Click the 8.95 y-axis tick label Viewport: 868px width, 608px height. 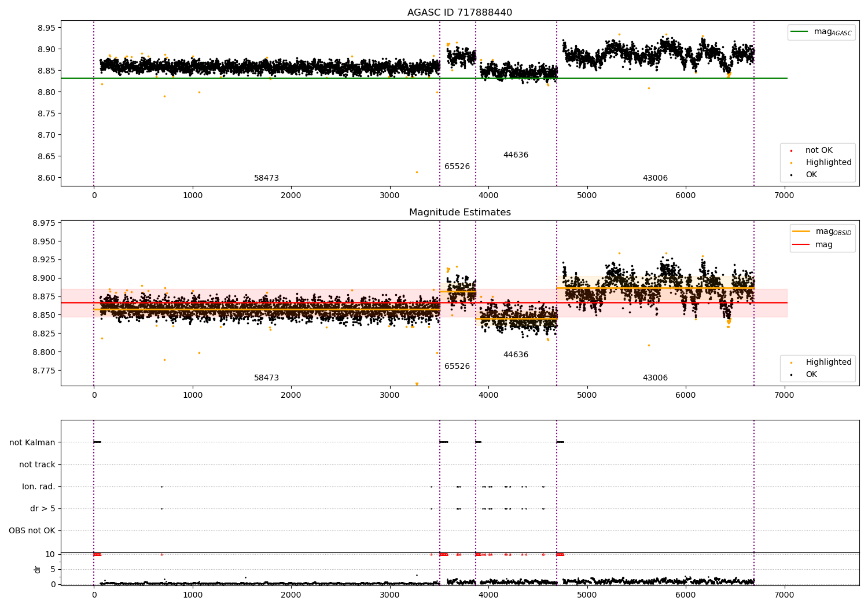point(46,28)
